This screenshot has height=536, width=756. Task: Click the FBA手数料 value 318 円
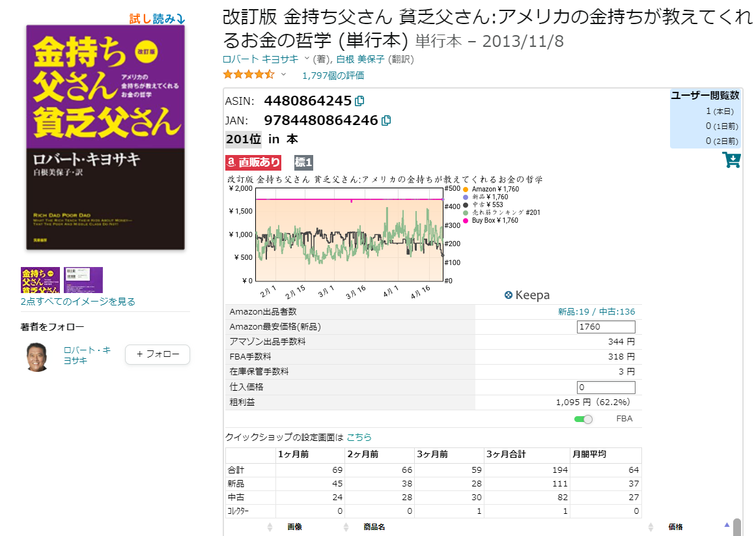(x=621, y=357)
